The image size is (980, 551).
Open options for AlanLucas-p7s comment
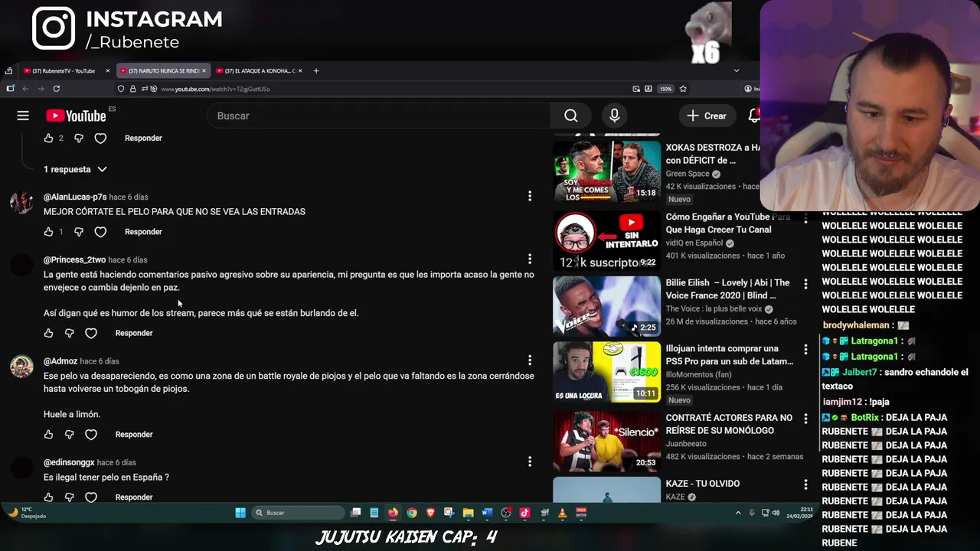click(529, 197)
